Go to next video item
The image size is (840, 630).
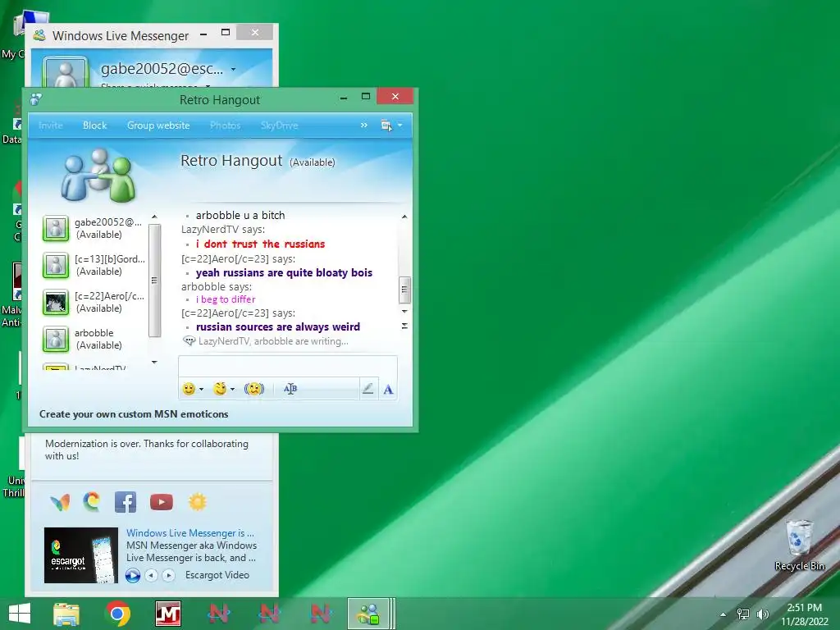(x=168, y=575)
